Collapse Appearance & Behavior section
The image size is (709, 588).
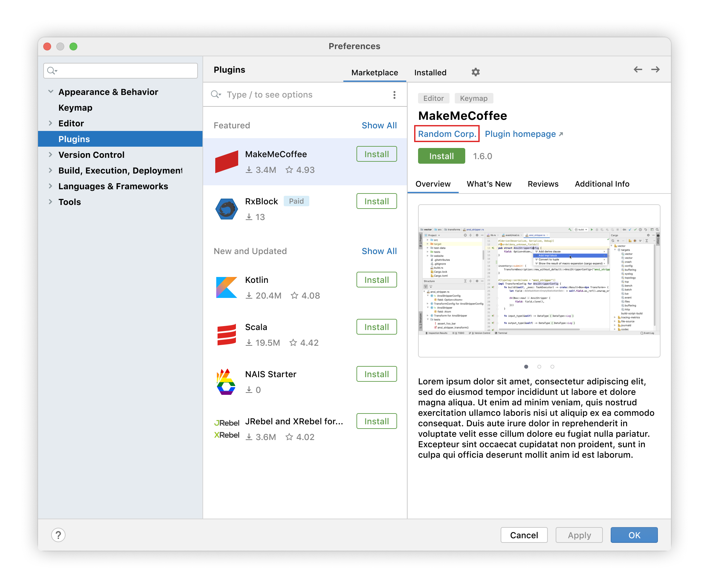coord(51,92)
